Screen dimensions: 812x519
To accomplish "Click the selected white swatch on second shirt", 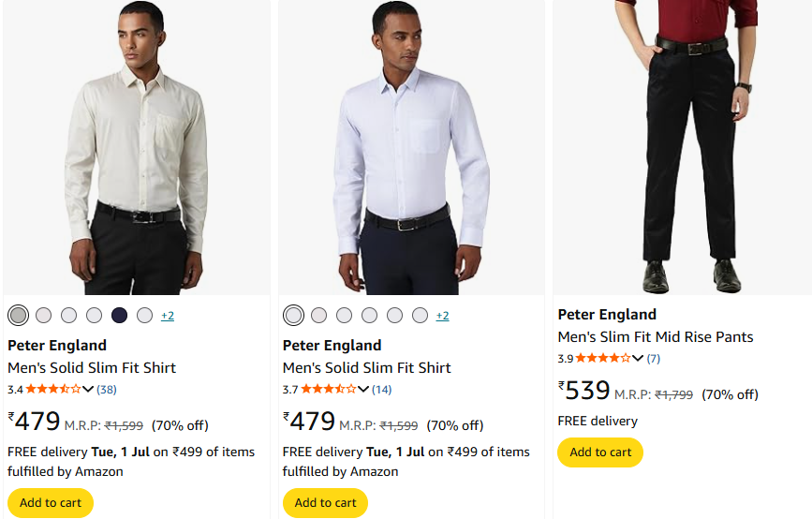I will (293, 316).
